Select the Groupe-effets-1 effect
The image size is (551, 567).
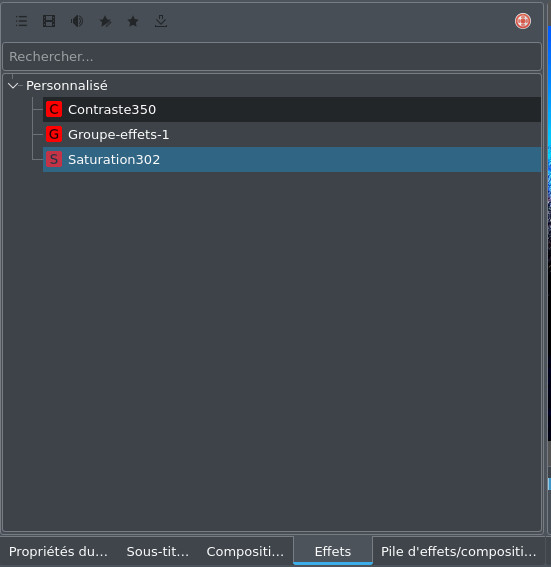[x=292, y=134]
